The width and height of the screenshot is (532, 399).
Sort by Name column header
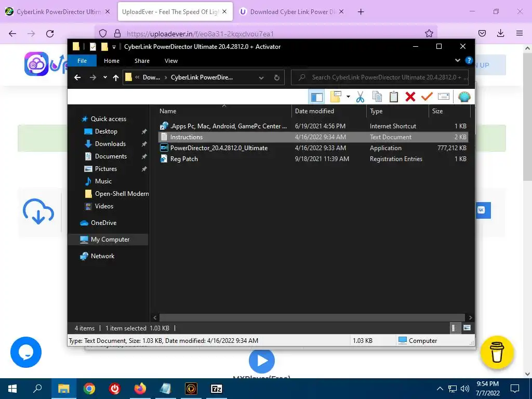click(224, 111)
